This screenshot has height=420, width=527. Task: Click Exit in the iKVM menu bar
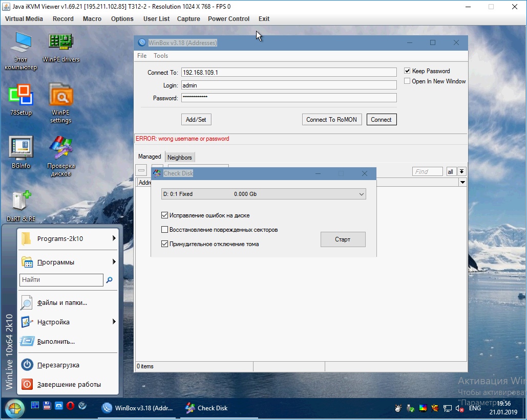(264, 19)
